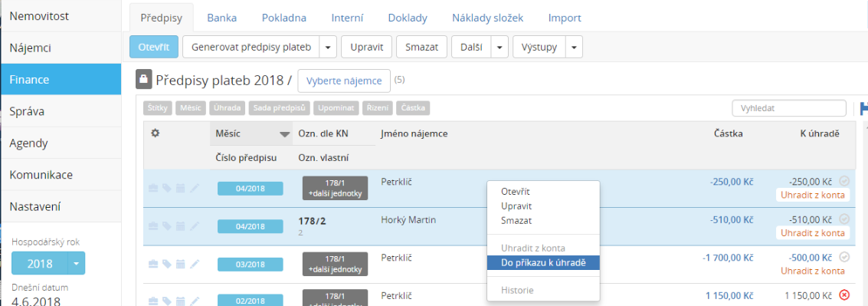Screen dimensions: 868x306
Task: Choose Upravit in the context menu
Action: [x=516, y=206]
